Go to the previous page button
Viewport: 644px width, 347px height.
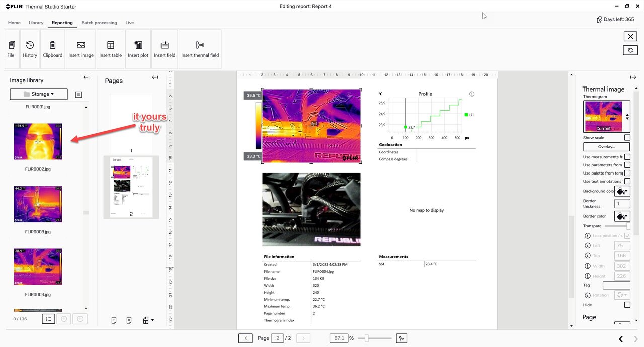245,338
